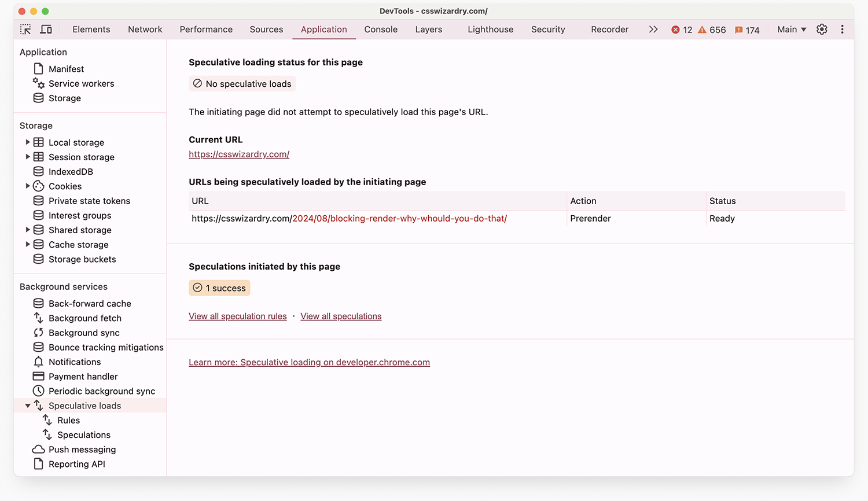Click the yellow warnings count icon
Screen dimensions: 868x501
click(x=702, y=30)
